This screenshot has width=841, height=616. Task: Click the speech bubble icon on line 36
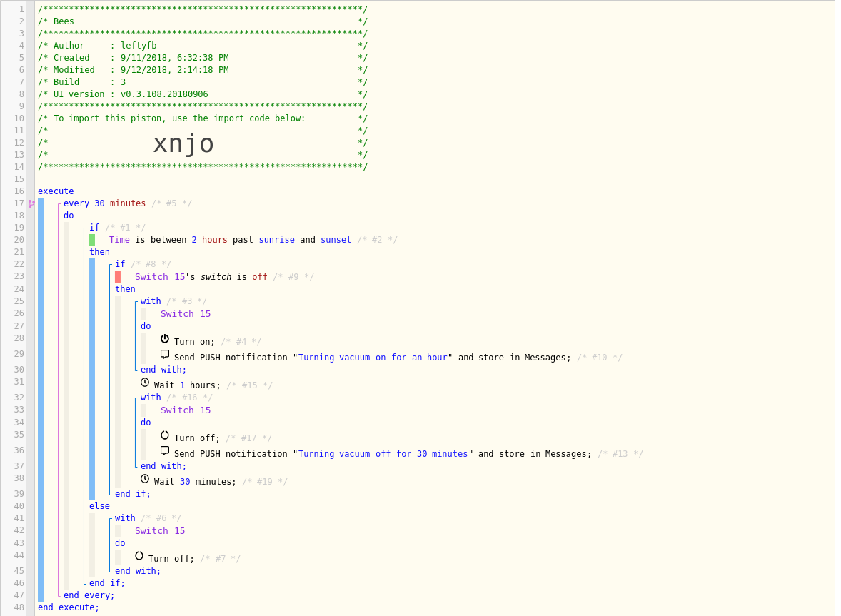pyautogui.click(x=165, y=451)
